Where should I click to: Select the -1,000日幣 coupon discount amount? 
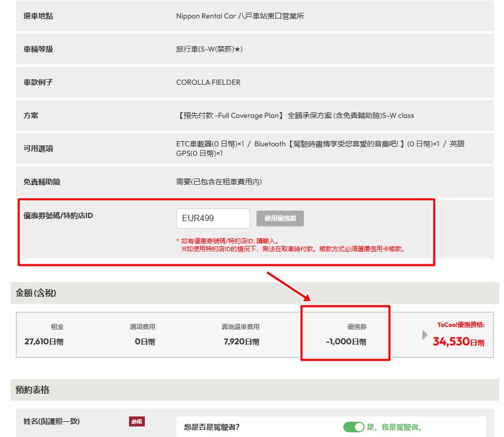tap(346, 342)
